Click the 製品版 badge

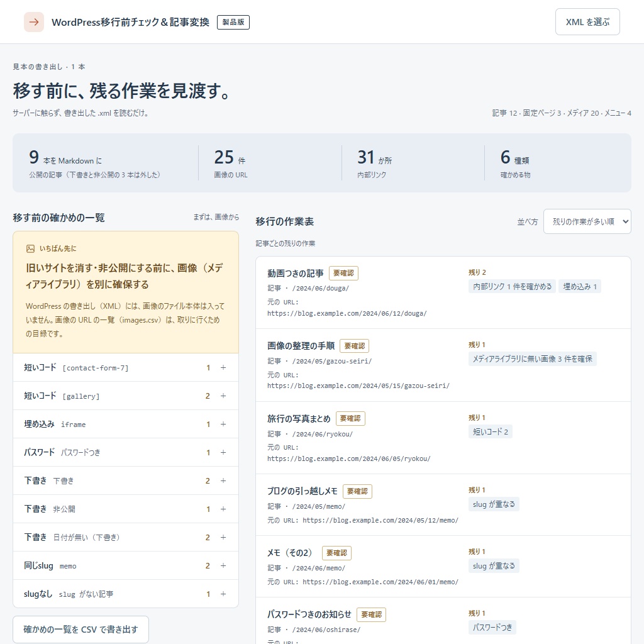[x=233, y=22]
